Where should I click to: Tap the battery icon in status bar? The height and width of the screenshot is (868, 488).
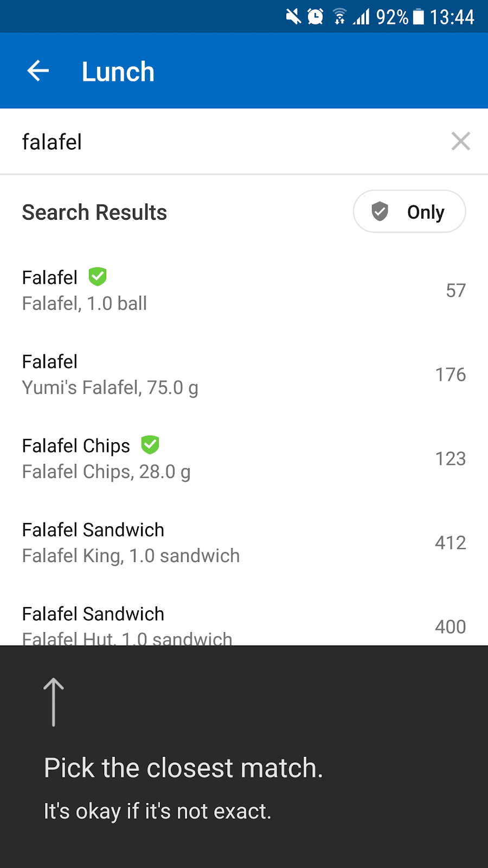419,17
